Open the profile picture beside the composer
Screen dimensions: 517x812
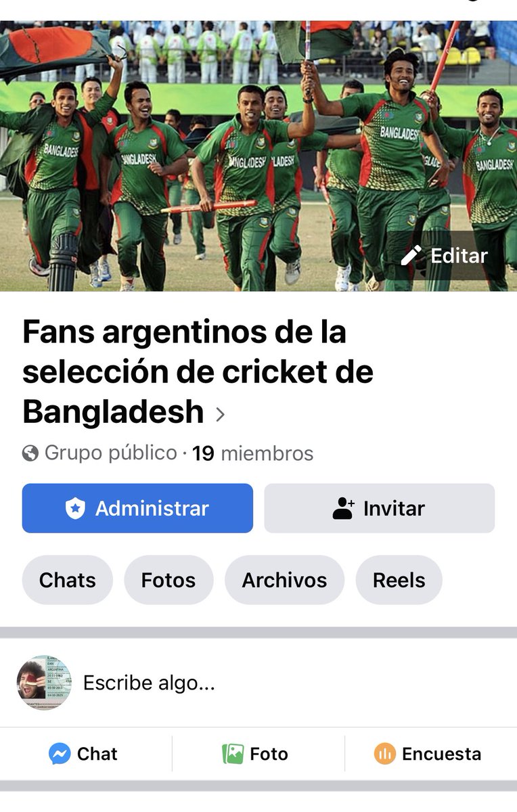click(x=44, y=683)
